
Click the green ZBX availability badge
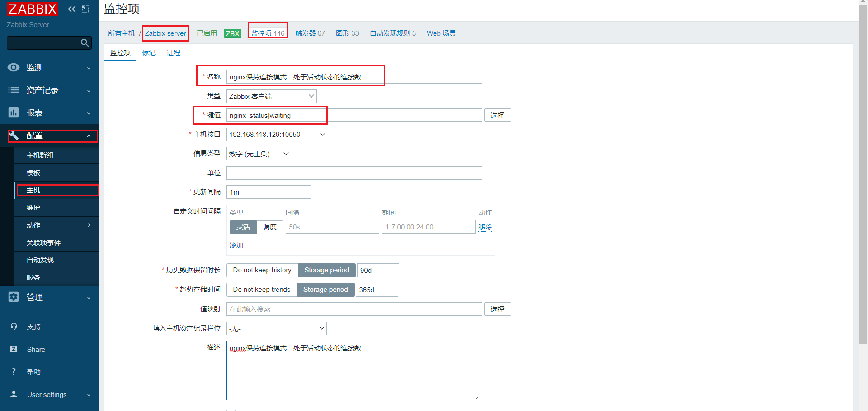click(x=232, y=33)
